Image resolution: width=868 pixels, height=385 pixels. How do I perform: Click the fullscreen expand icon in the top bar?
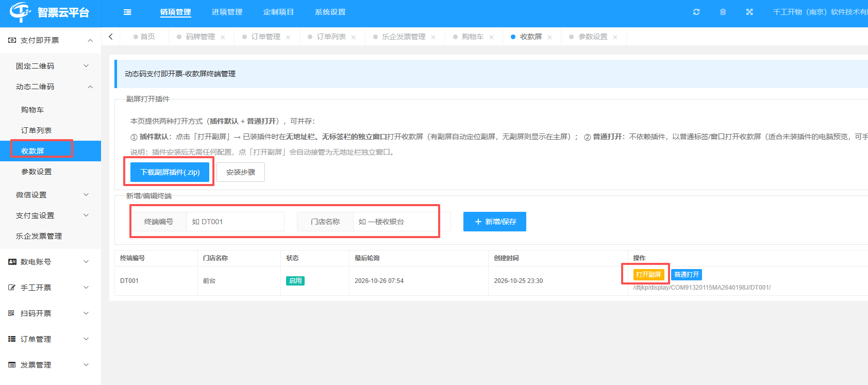coord(749,12)
